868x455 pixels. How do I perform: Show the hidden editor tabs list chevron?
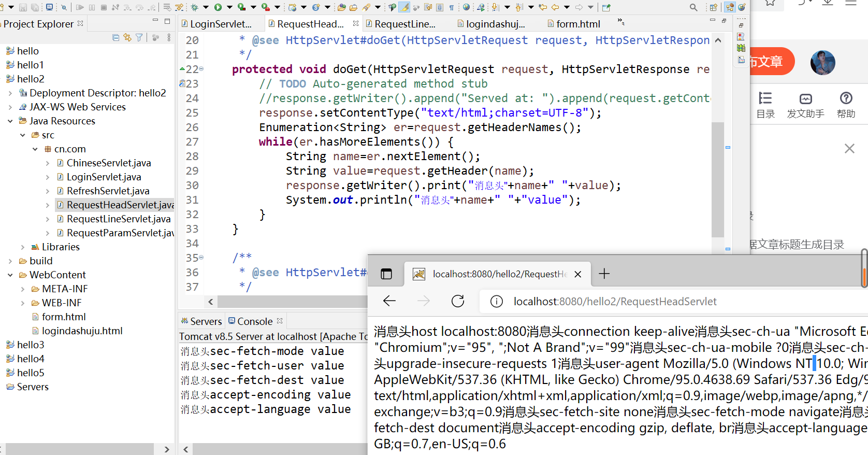tap(621, 22)
